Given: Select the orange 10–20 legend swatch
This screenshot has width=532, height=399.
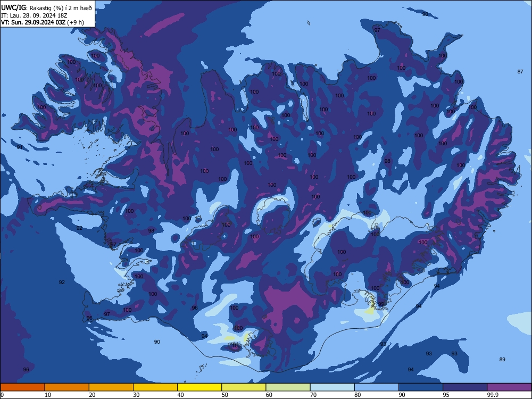Looking at the screenshot, I should click(67, 387).
